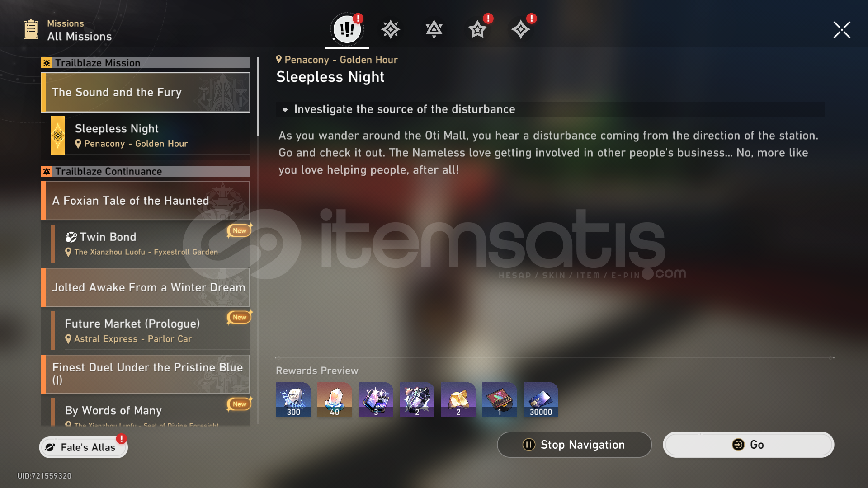Click the mission list scrollbar
This screenshot has height=488, width=868.
[258, 97]
